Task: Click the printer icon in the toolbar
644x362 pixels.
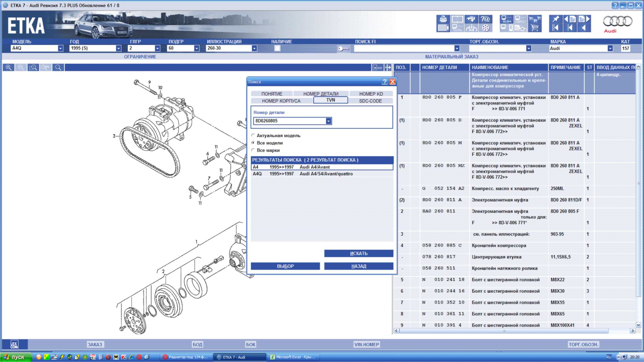Action: 443,19
